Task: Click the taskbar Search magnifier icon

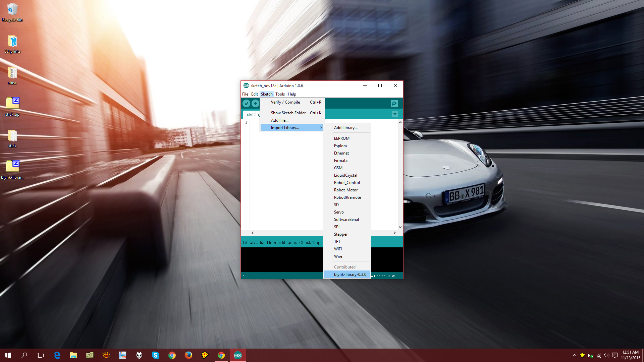Action: [24, 355]
